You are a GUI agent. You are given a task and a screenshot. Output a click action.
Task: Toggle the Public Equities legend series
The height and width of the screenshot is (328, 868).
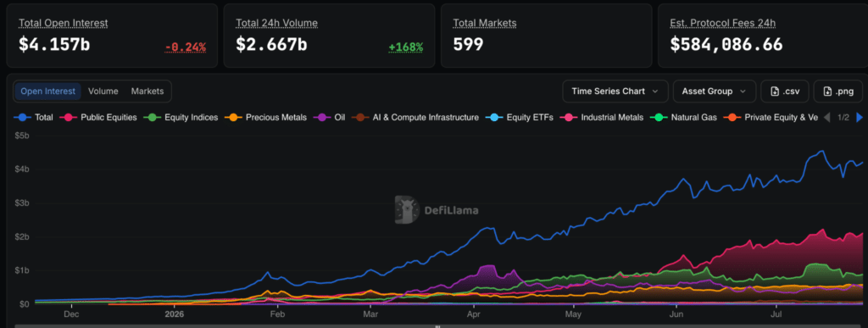click(98, 117)
